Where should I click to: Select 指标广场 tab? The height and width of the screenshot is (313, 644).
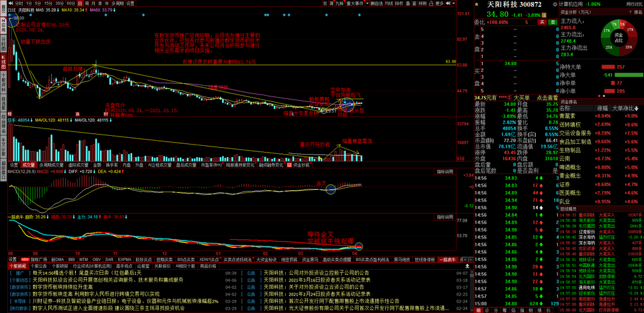39,260
